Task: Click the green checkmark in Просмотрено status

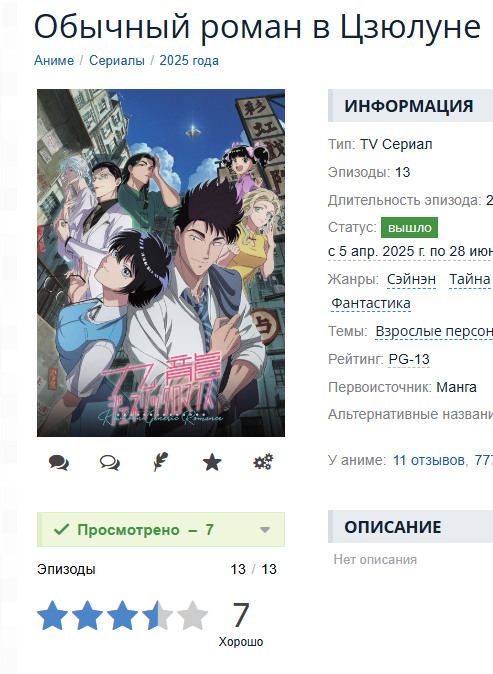Action: 61,529
